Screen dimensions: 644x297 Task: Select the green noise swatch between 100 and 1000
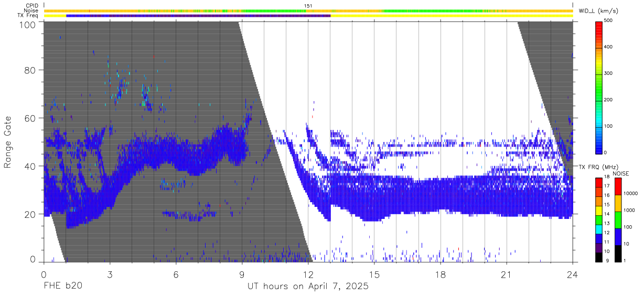[618, 219]
